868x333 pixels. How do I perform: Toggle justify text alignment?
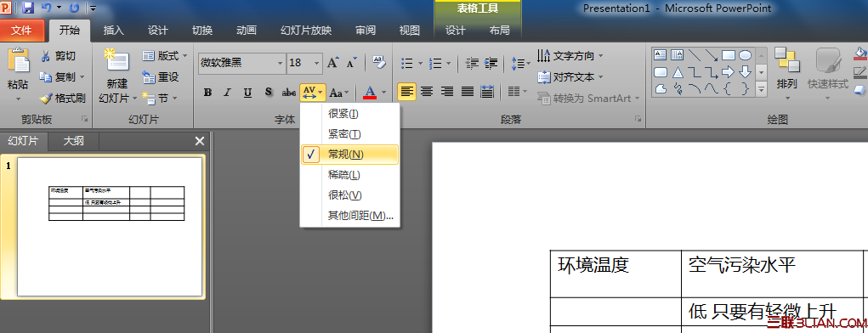468,91
